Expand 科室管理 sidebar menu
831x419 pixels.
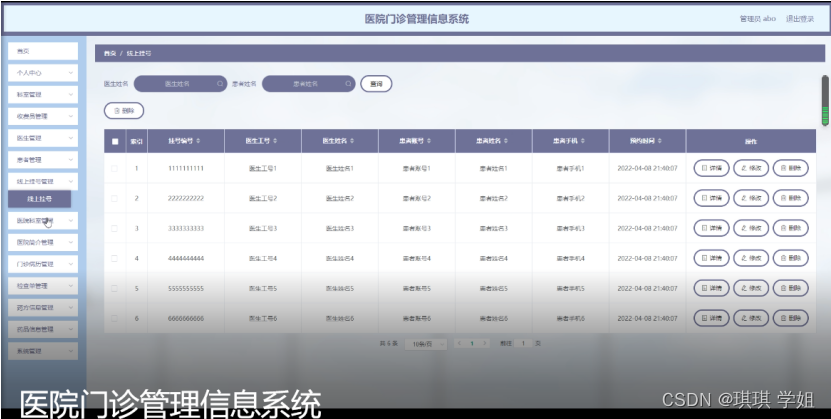43,95
